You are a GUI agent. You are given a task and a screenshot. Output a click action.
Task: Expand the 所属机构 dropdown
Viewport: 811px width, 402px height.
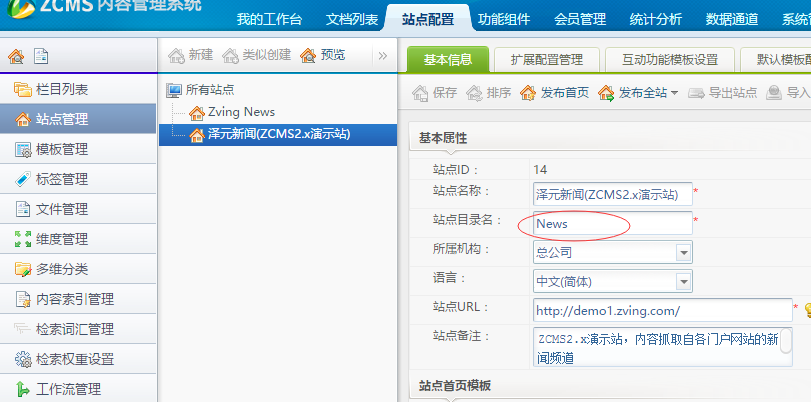pos(683,252)
